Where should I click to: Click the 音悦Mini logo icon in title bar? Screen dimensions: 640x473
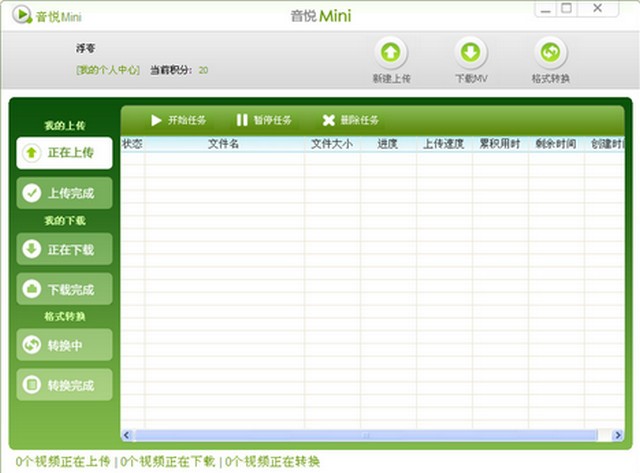tap(20, 15)
